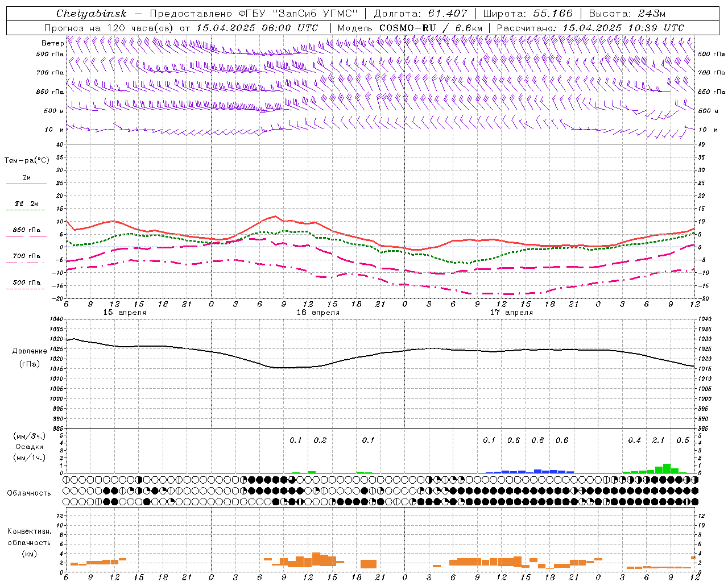
Task: Click the '700 гПа' temperature legend entry
Action: 27,256
